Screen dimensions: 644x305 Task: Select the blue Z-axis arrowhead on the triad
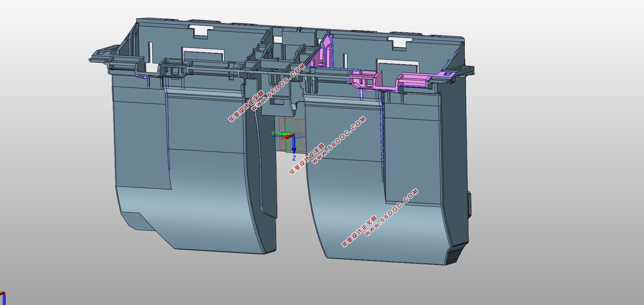294,150
